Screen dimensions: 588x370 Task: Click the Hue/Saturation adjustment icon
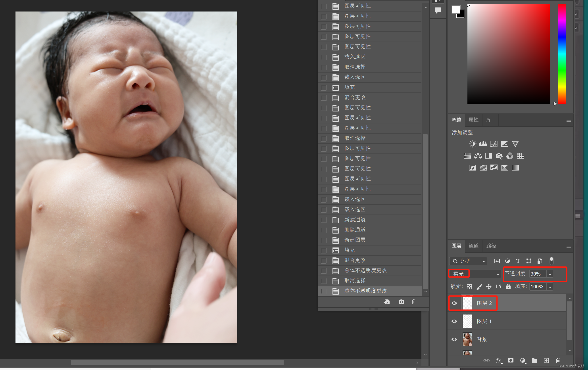tap(467, 156)
